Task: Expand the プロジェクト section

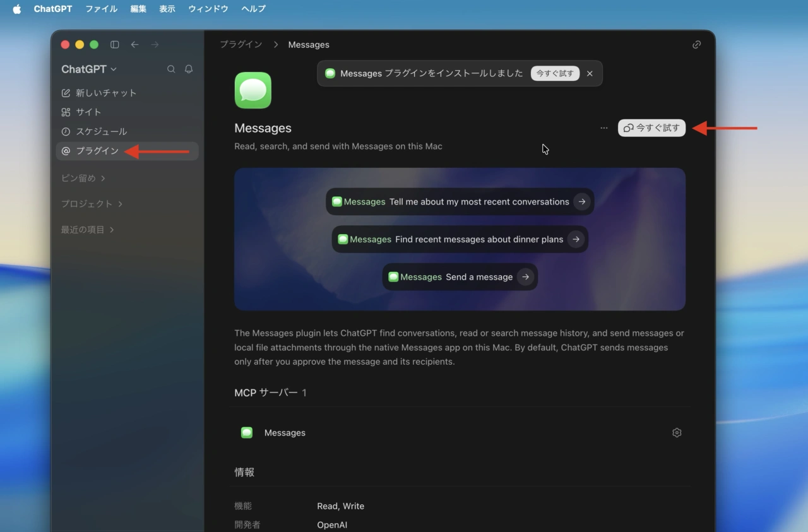Action: (92, 204)
